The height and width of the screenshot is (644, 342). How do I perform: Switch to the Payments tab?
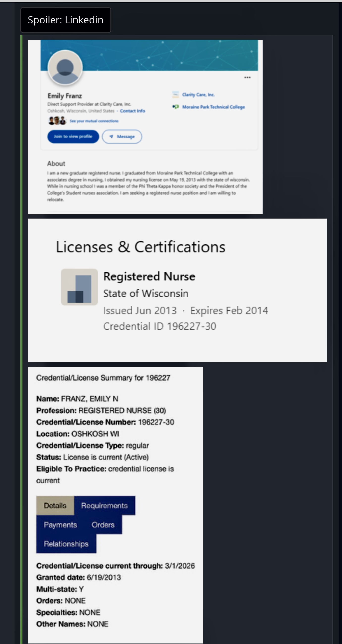pos(60,525)
